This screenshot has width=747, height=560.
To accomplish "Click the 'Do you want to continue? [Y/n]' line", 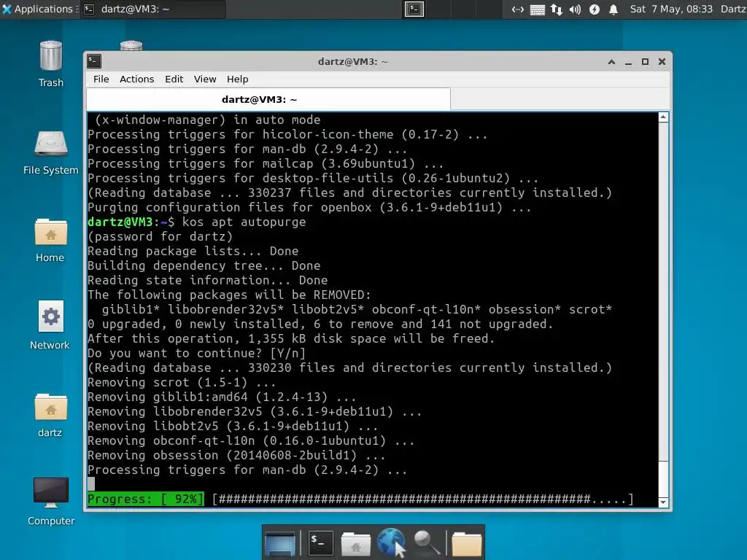I will pos(197,354).
